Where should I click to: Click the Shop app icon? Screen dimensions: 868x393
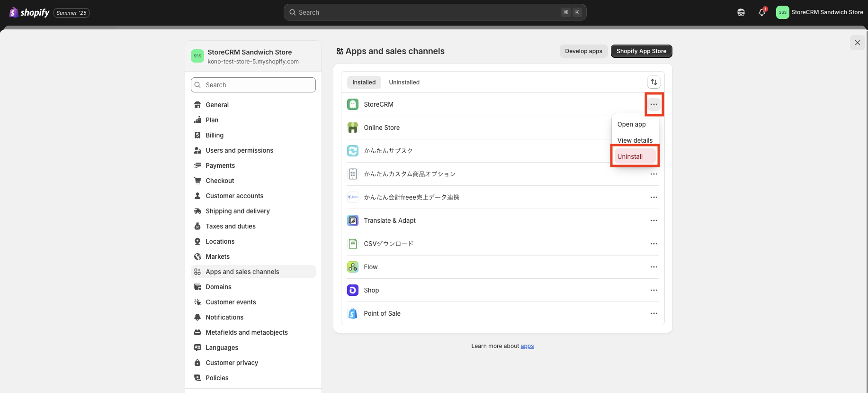click(x=353, y=290)
